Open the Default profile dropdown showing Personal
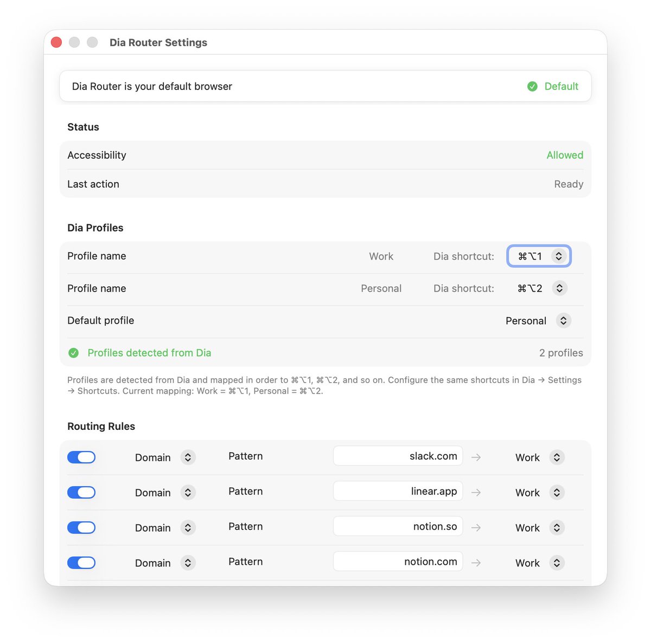651x644 pixels. [x=537, y=321]
